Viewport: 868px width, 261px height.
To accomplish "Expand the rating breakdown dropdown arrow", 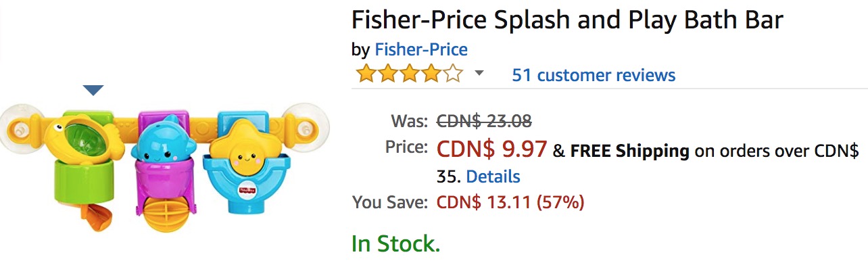I will click(x=479, y=73).
